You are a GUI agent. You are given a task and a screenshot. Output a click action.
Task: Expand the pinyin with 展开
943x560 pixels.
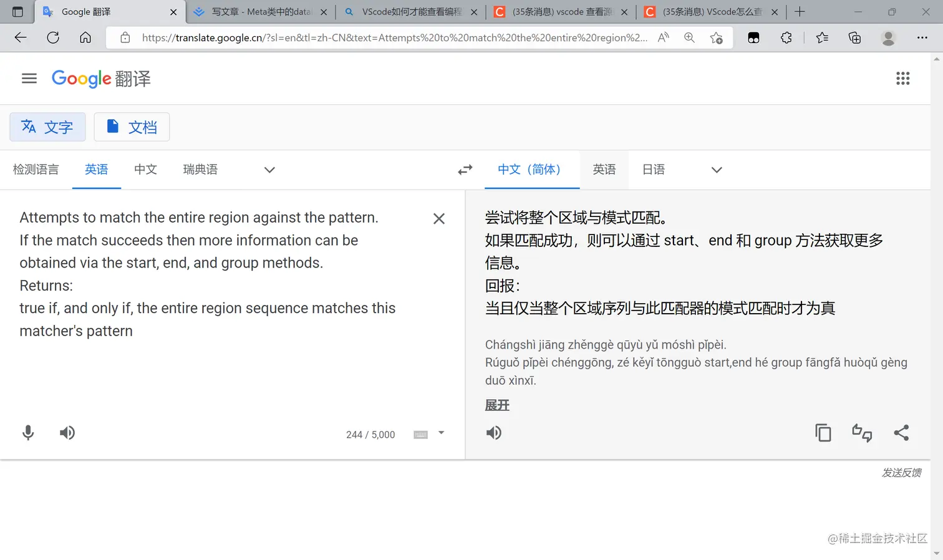pos(497,405)
